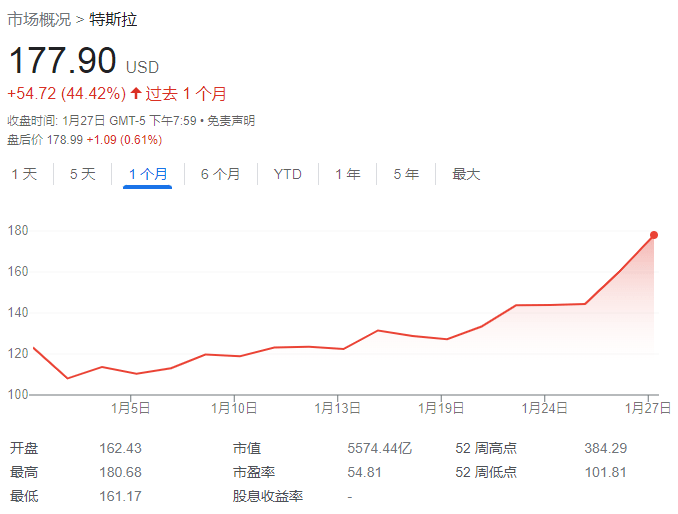Click the 180.68 day high value

click(121, 472)
